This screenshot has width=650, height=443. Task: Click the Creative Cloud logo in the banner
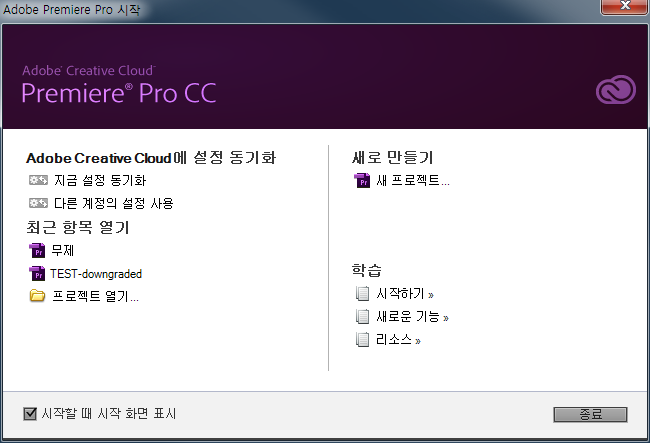[616, 90]
